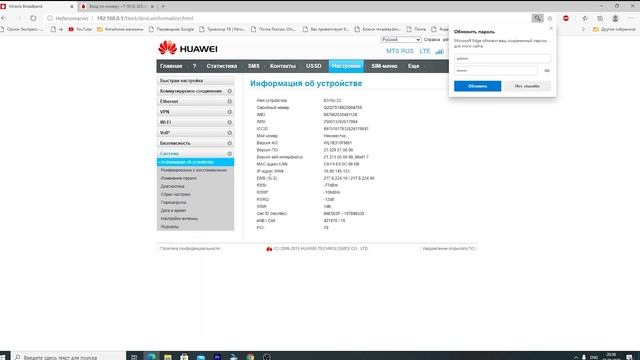Click the Huawei logo
Viewport: 640px width, 360px height.
(188, 48)
